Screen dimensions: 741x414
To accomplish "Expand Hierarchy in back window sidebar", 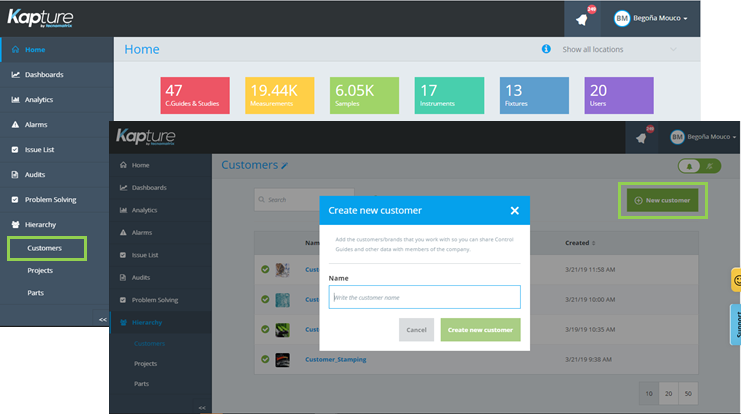I will pyautogui.click(x=57, y=225).
